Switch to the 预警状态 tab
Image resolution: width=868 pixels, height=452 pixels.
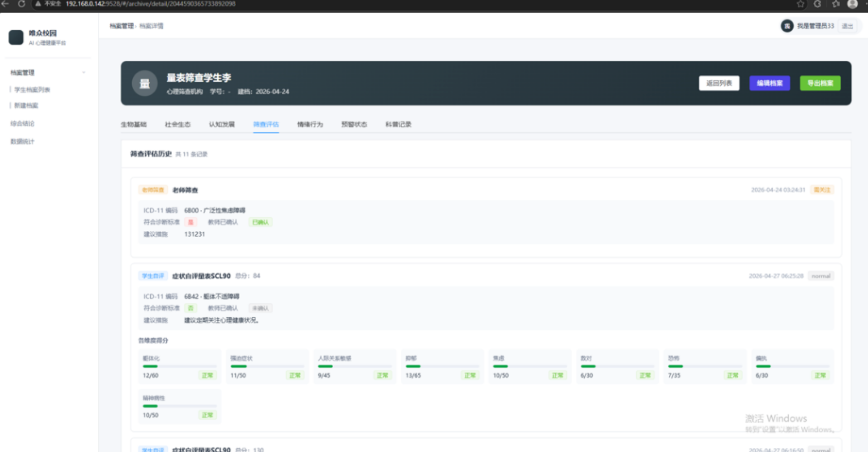[354, 124]
